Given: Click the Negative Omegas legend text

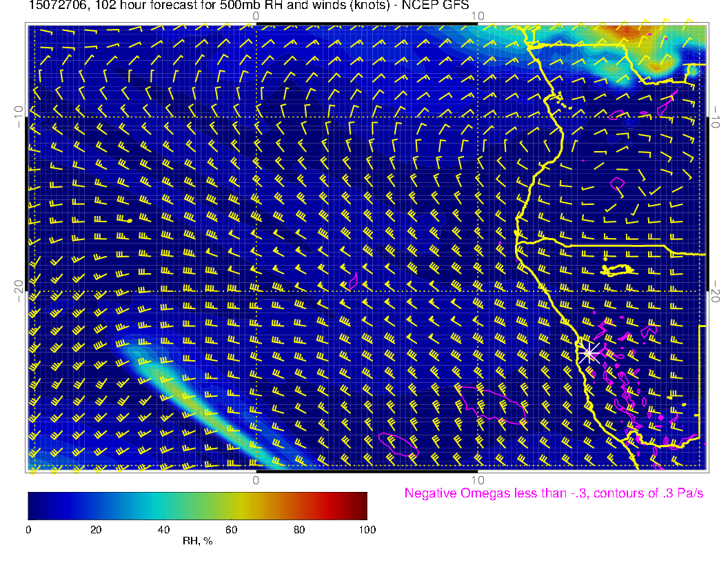Looking at the screenshot, I should click(x=554, y=493).
